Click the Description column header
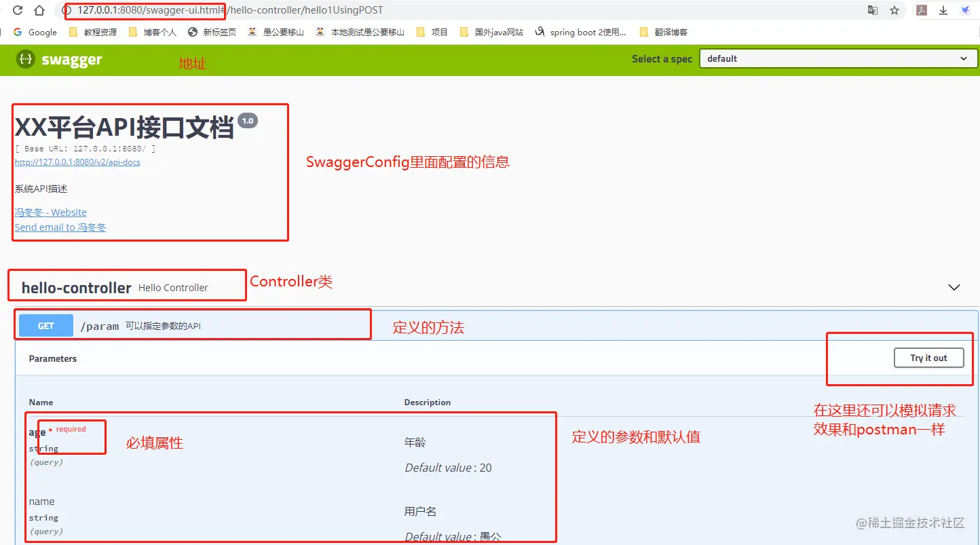The image size is (980, 545). point(428,402)
